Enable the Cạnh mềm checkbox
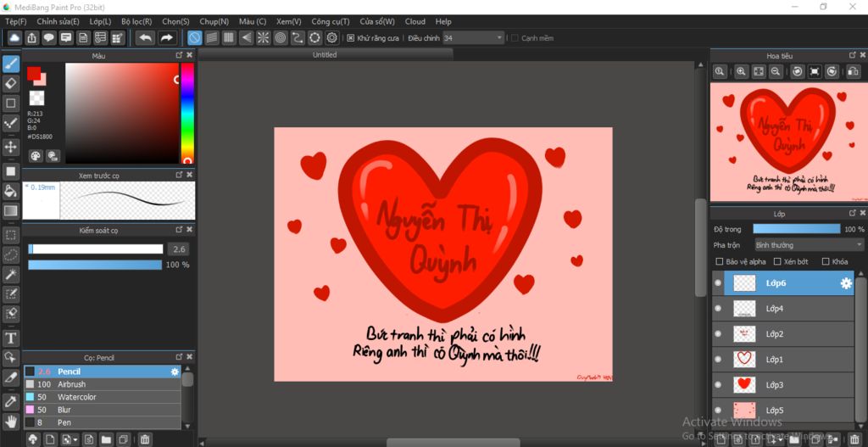Screen dimensions: 868x447 [515, 38]
